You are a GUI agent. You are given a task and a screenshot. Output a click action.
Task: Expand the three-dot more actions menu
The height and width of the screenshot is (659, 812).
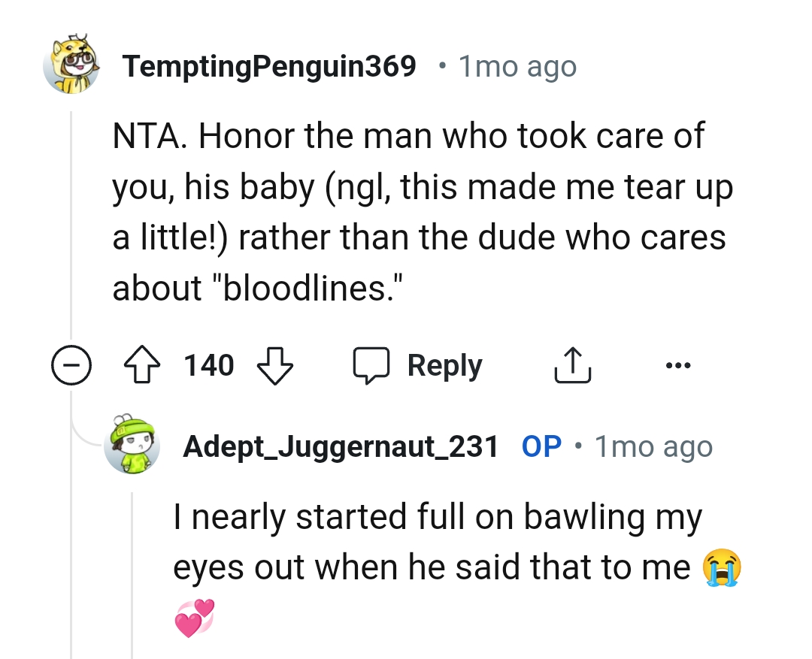pyautogui.click(x=679, y=365)
